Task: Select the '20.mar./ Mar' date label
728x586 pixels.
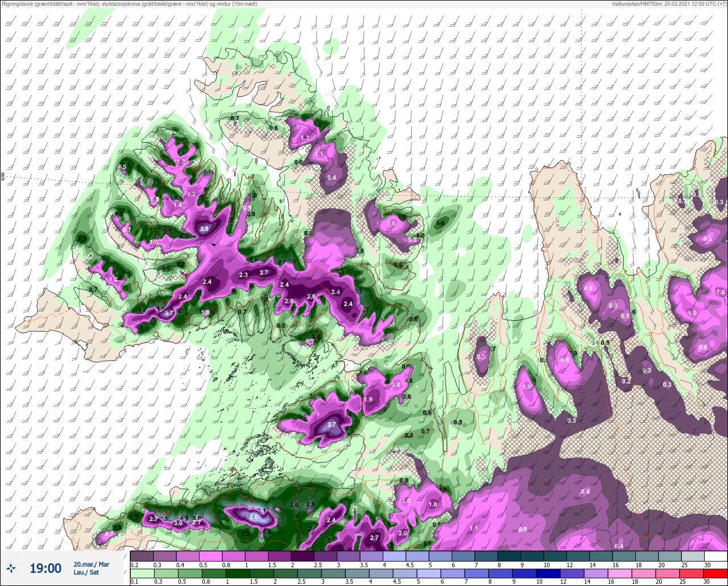Action: 92,564
